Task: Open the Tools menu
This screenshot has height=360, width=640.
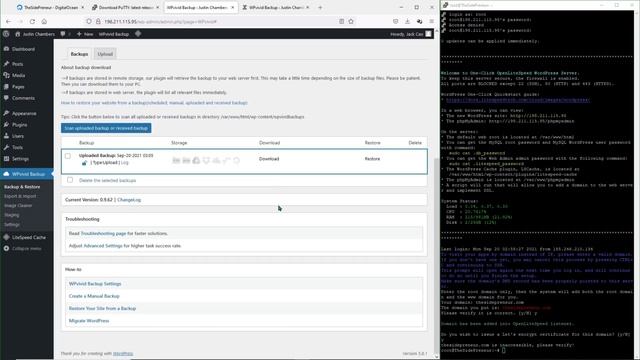Action: 17,147
